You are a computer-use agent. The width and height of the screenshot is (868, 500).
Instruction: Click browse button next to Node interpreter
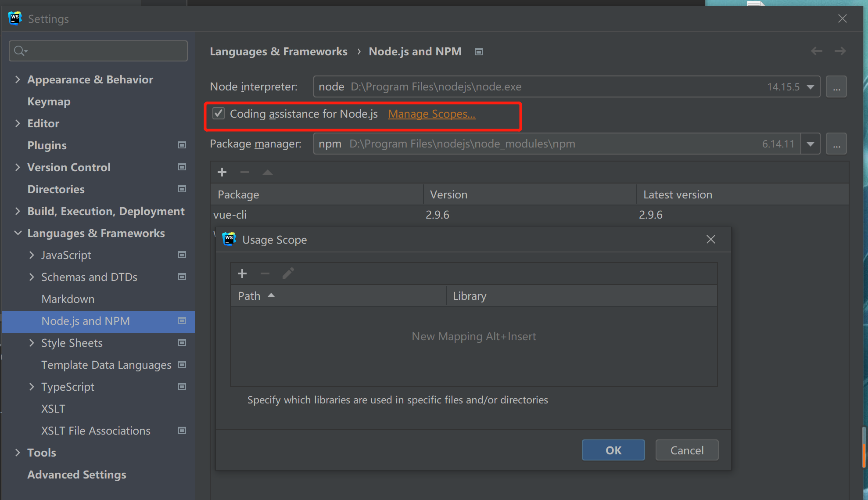point(836,87)
